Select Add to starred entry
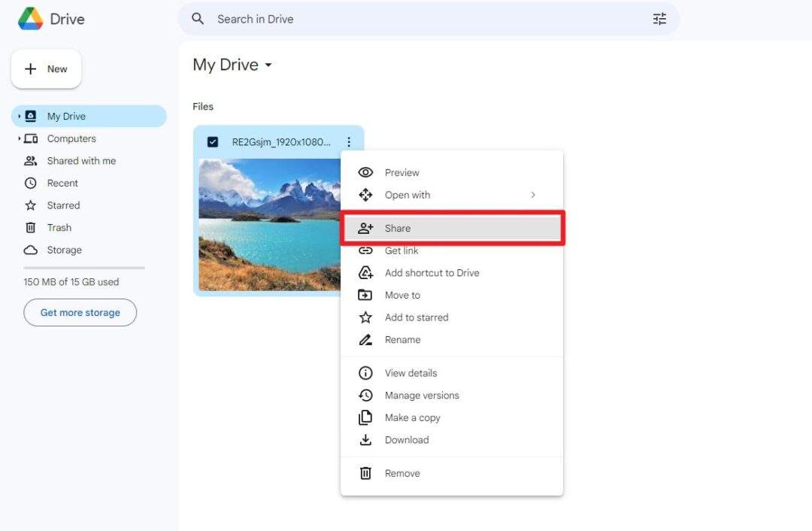 pos(452,317)
